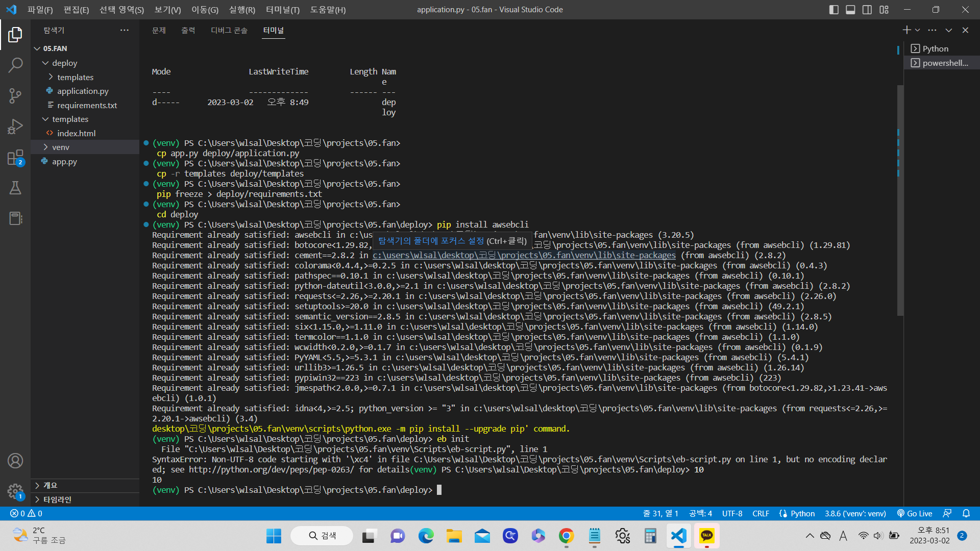Open Google Chrome from taskbar
Image resolution: width=980 pixels, height=551 pixels.
tap(566, 536)
